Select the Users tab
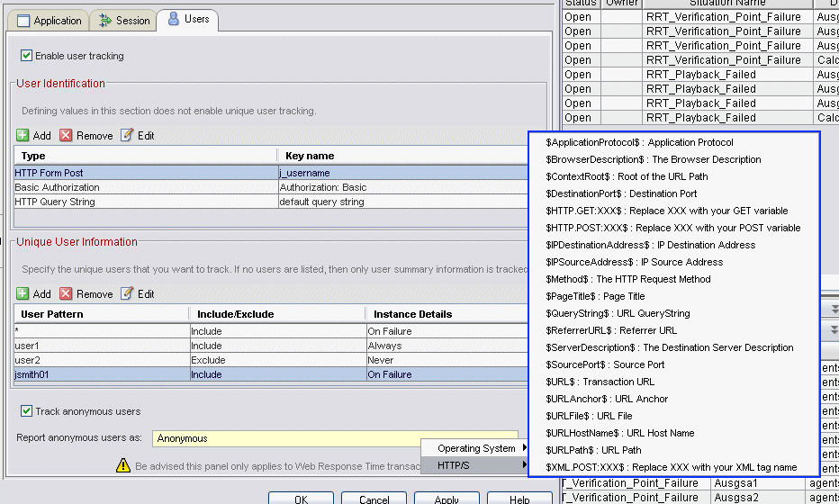This screenshot has width=839, height=504. pyautogui.click(x=188, y=19)
